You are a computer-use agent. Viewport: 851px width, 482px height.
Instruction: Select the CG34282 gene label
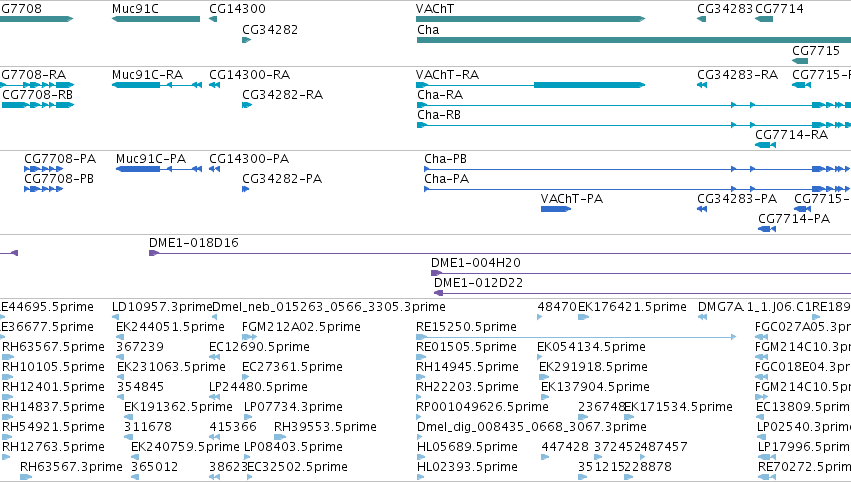pos(270,29)
